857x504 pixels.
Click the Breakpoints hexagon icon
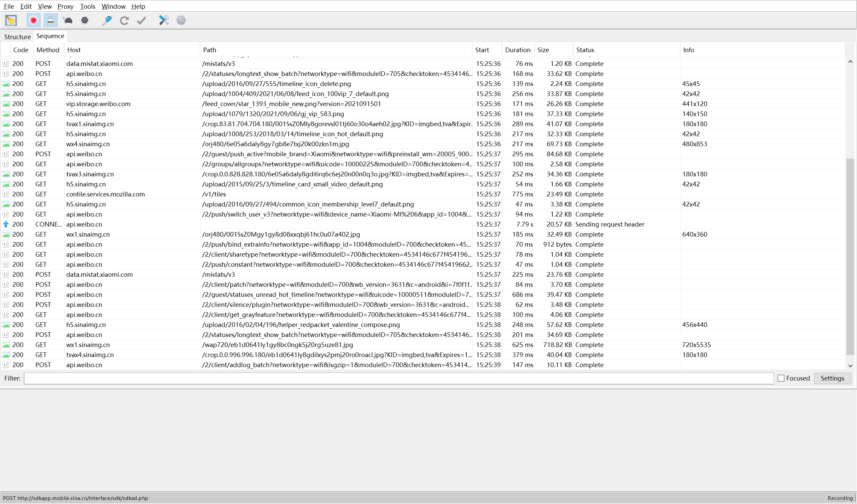85,20
